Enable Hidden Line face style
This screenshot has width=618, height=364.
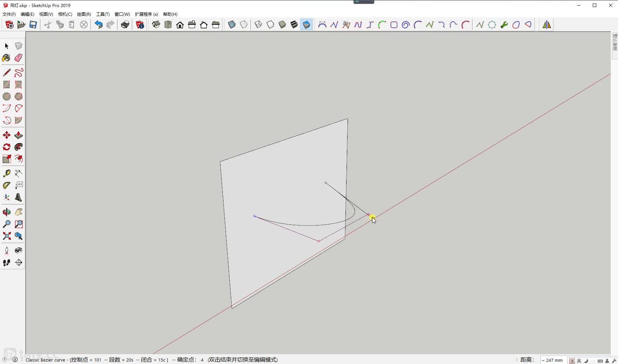coord(270,25)
